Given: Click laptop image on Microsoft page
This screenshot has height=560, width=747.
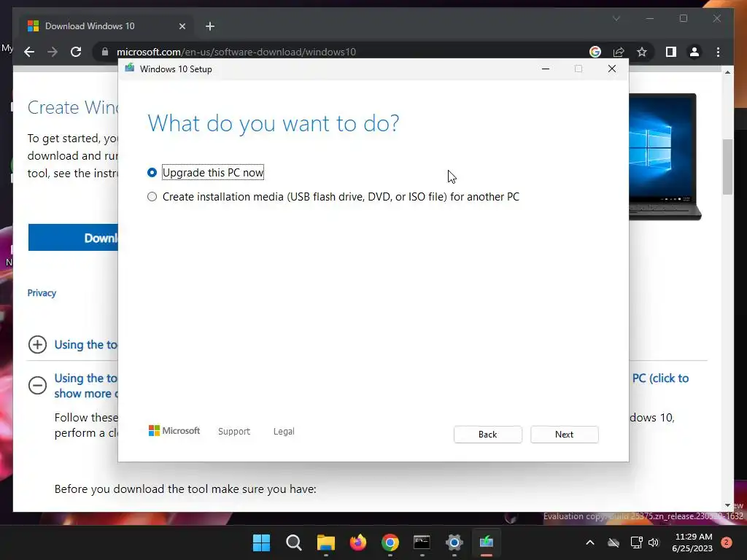Looking at the screenshot, I should click(665, 157).
